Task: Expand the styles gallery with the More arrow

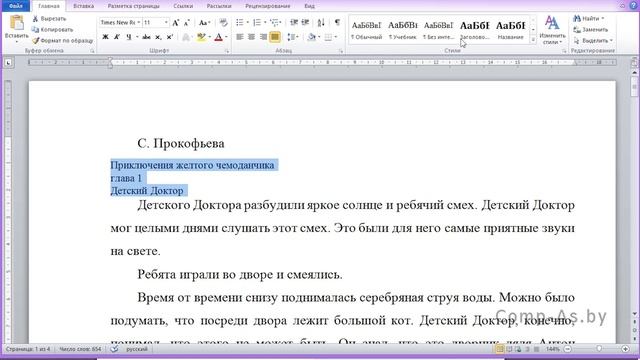Action: (x=533, y=40)
